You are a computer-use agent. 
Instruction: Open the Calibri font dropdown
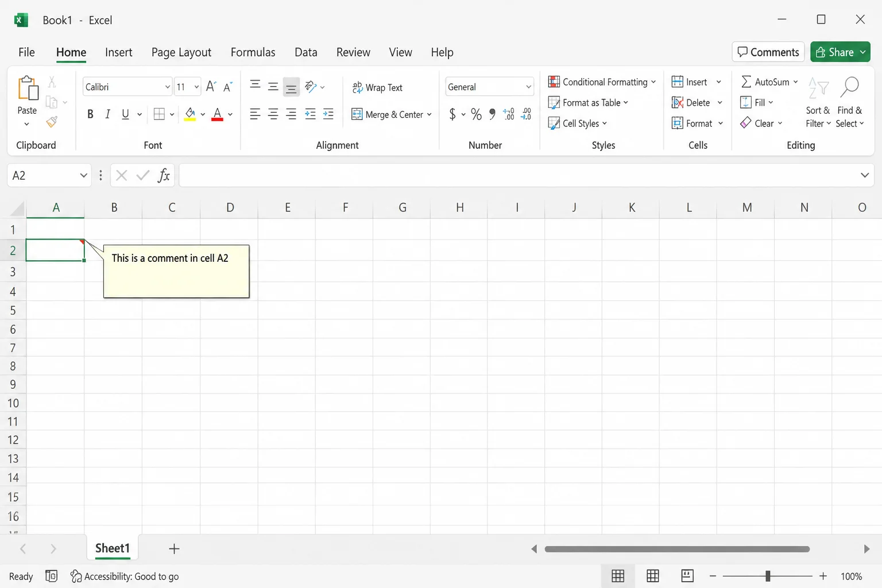(x=168, y=87)
